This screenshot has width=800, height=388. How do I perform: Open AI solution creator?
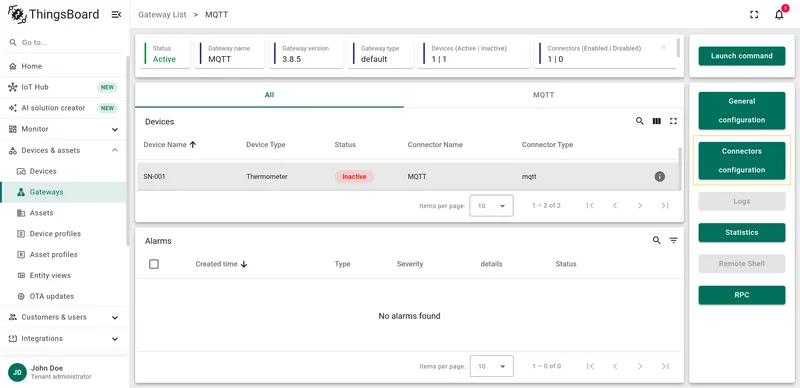click(x=63, y=108)
